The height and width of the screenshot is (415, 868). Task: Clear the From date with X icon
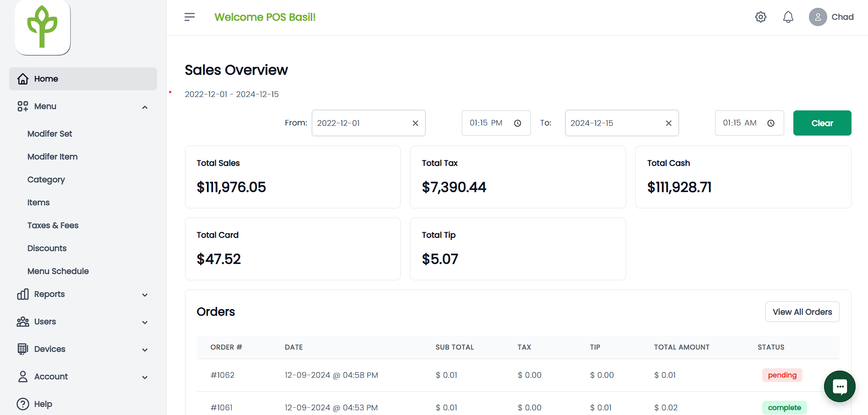[x=415, y=123]
